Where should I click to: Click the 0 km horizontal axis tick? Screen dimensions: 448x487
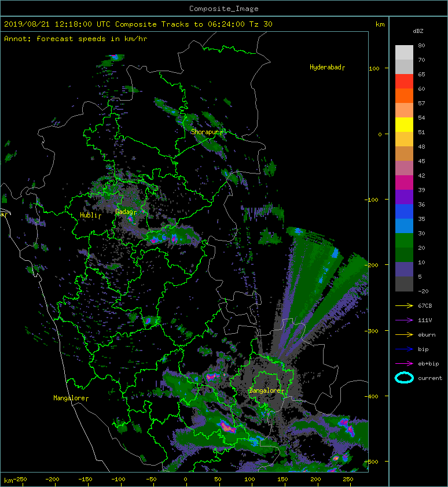(185, 479)
